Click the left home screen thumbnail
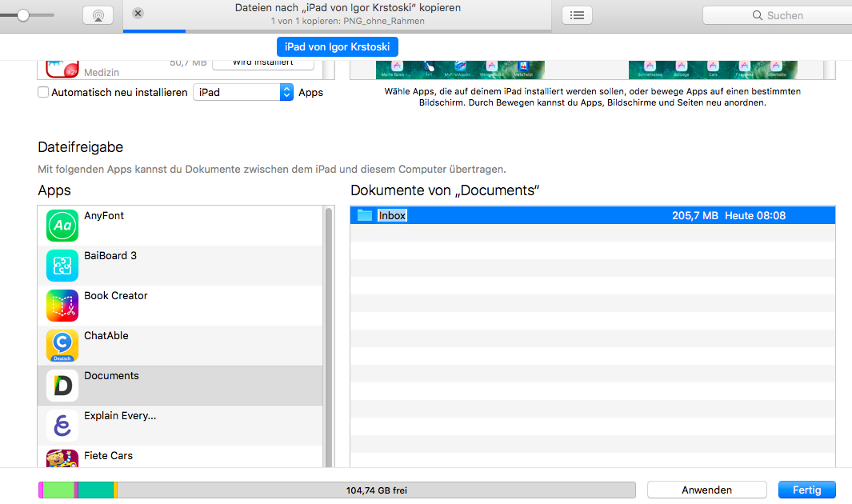The width and height of the screenshot is (852, 504). click(x=460, y=70)
